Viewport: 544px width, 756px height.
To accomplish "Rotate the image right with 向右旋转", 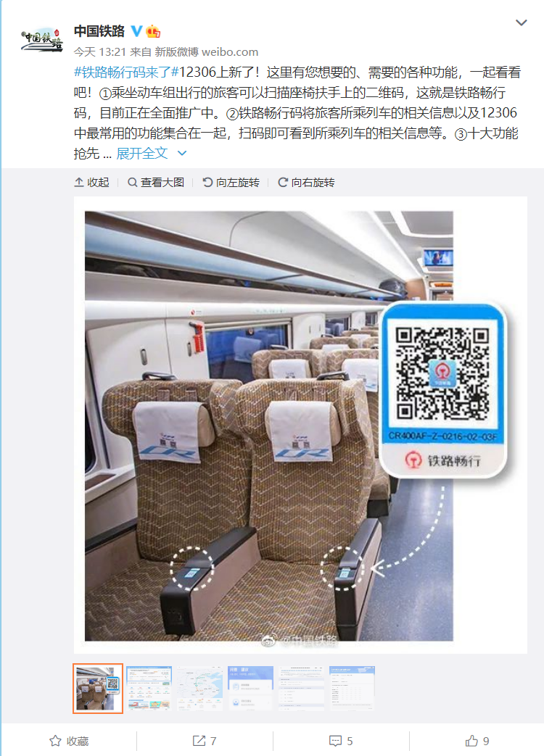I will [306, 182].
